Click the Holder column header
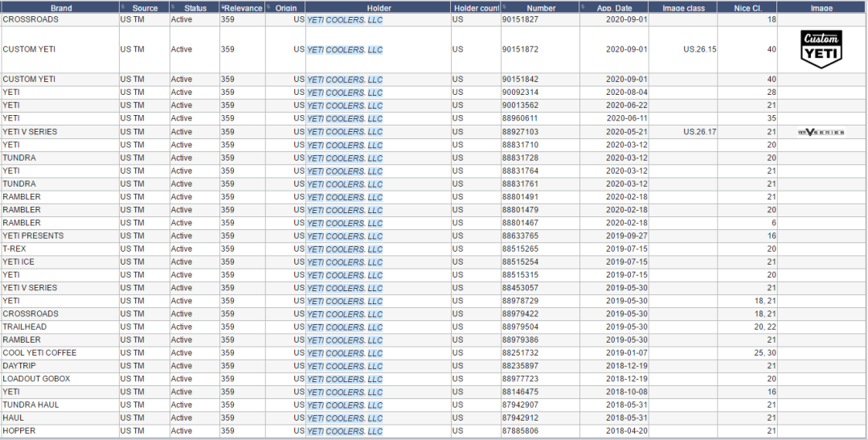Screen dimensions: 868x440 point(378,8)
